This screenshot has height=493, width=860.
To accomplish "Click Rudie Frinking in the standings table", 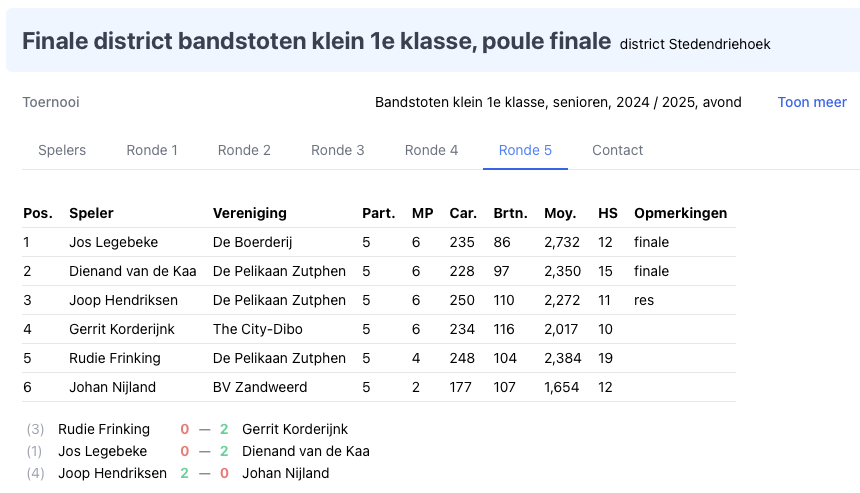I will point(114,358).
